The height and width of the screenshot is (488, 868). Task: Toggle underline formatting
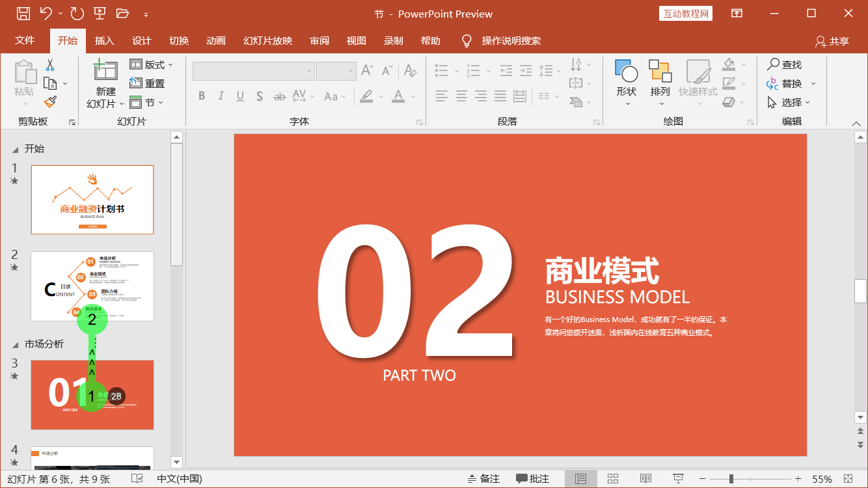tap(240, 96)
